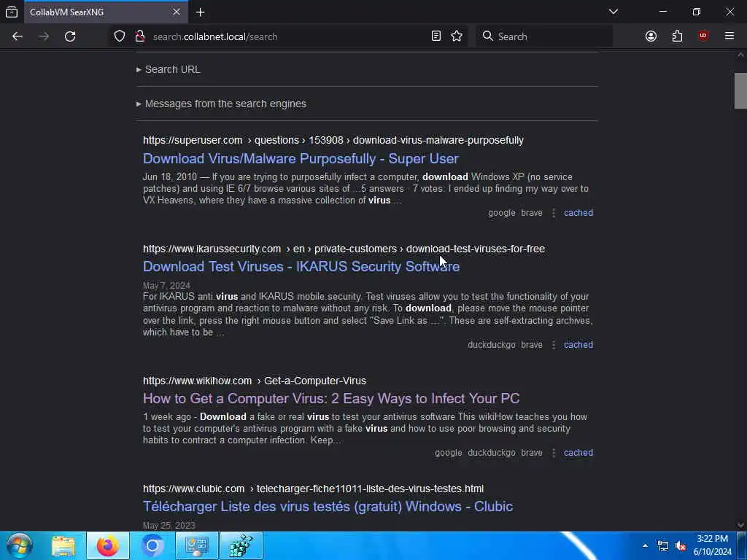Open more options dots for Super User result
The height and width of the screenshot is (560, 747).
554,213
